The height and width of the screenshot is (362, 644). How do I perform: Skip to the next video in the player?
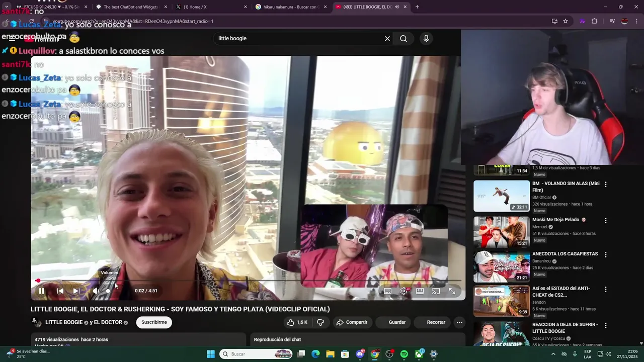coord(76,291)
